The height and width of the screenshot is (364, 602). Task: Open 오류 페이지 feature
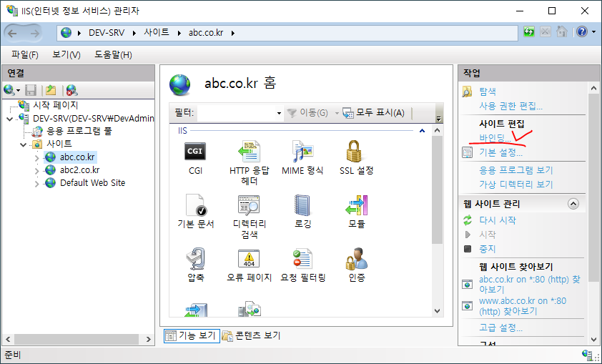pos(250,265)
